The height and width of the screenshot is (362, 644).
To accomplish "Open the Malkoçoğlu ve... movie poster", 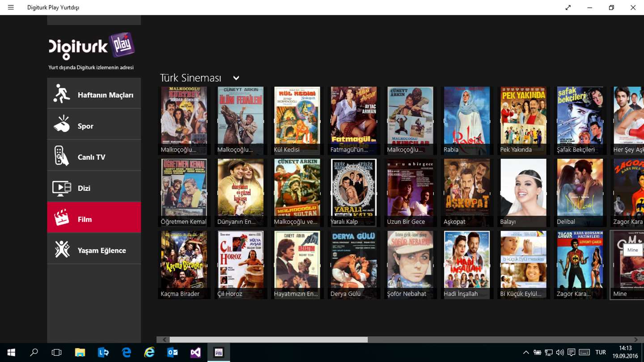I will coord(297,193).
